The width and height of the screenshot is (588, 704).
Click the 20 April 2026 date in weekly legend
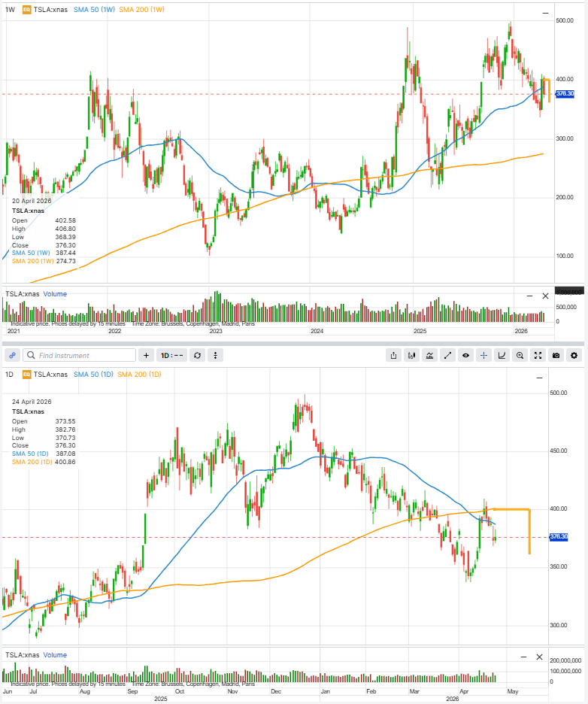point(32,201)
